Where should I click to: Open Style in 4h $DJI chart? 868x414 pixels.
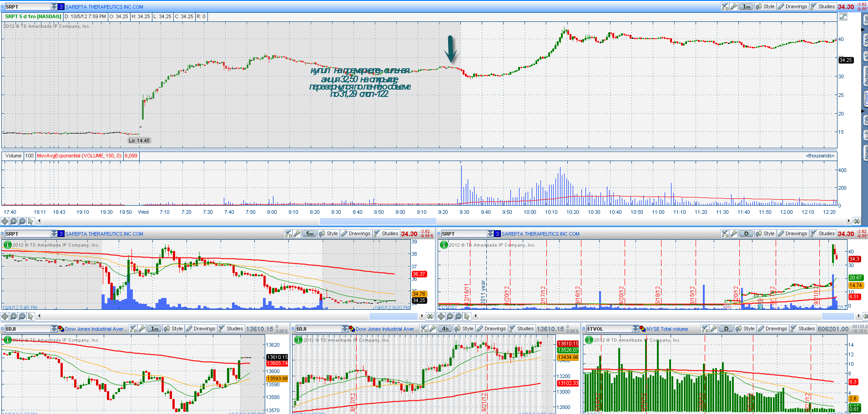pyautogui.click(x=464, y=328)
